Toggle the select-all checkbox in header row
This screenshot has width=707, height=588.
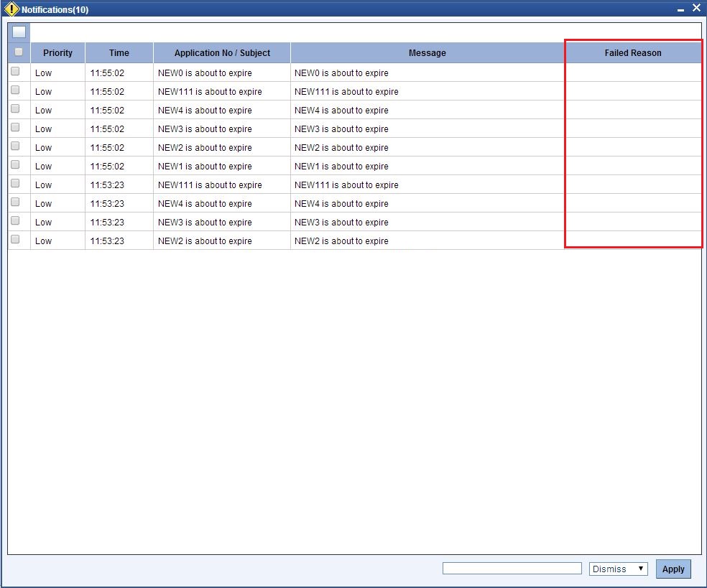[x=19, y=52]
